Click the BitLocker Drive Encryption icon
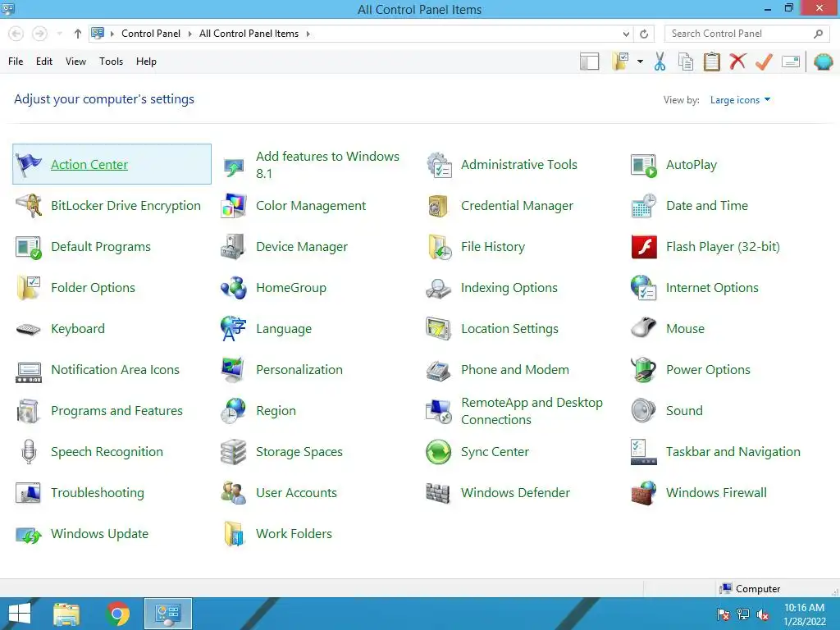Screen dimensions: 840x630 pos(29,206)
